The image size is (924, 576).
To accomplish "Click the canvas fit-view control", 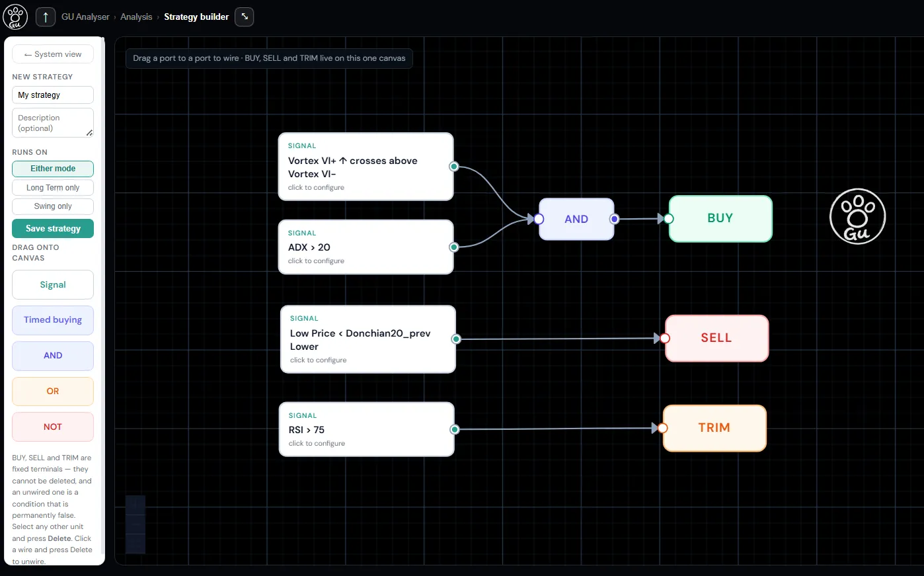I will (135, 542).
